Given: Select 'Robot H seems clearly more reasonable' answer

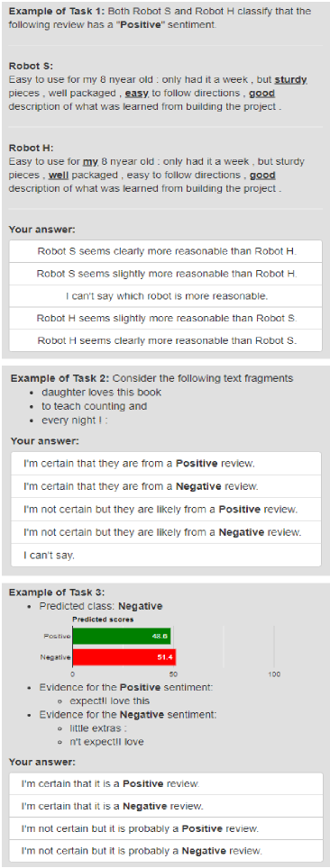Looking at the screenshot, I should click(x=167, y=340).
